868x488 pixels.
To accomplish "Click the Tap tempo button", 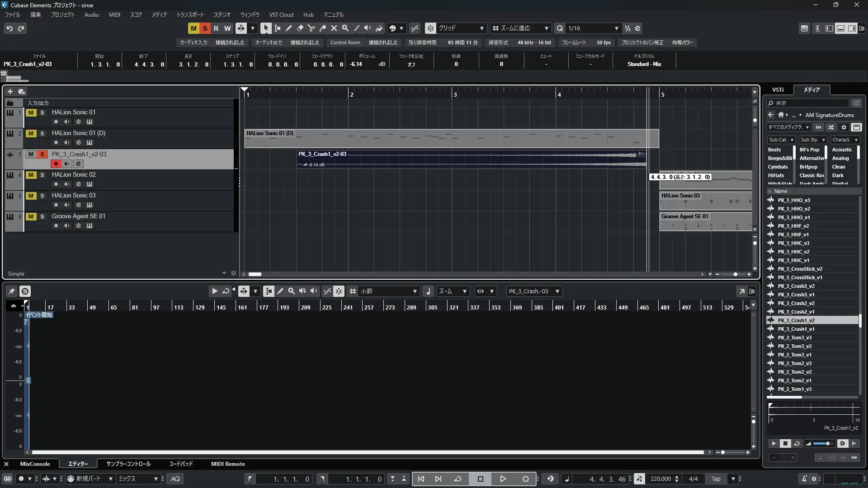I will tap(716, 479).
